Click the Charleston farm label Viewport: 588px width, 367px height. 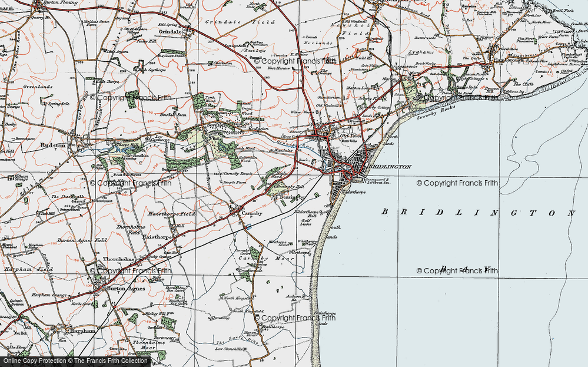coord(222,64)
